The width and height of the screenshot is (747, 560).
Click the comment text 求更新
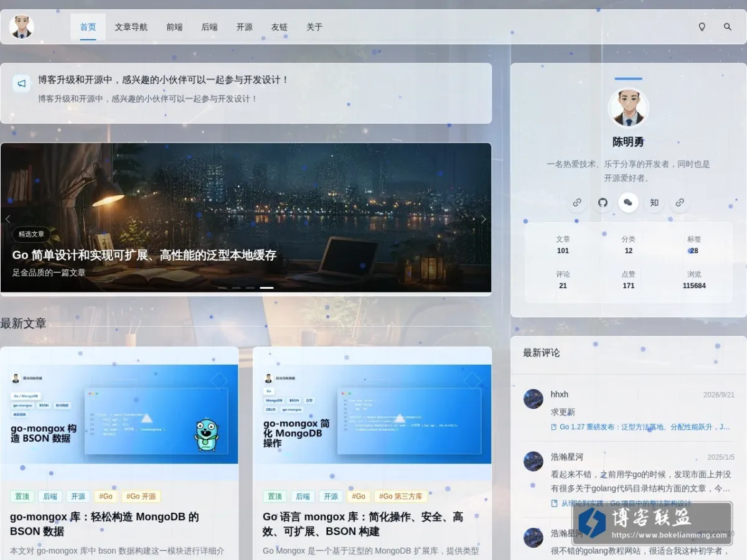tap(563, 412)
